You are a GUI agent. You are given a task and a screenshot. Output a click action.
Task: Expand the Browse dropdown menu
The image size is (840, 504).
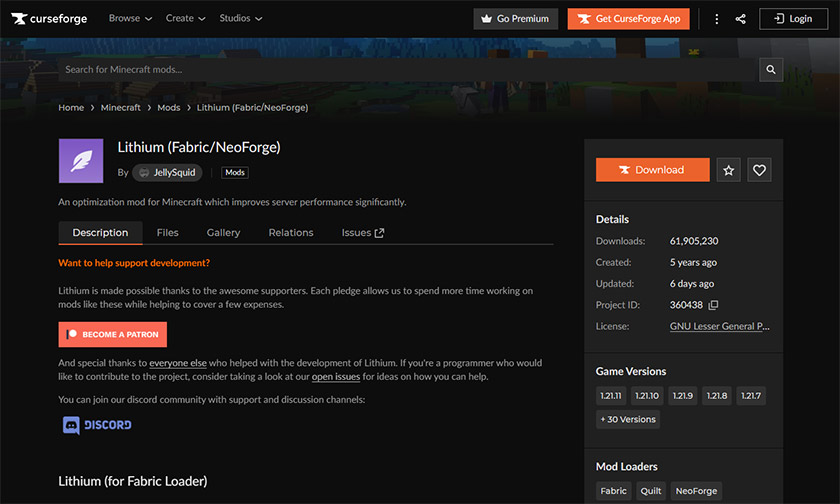pos(130,18)
